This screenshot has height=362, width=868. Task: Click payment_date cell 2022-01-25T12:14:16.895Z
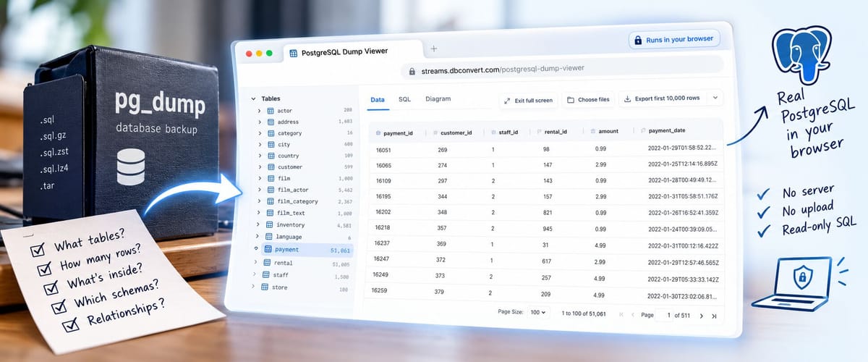tap(683, 164)
